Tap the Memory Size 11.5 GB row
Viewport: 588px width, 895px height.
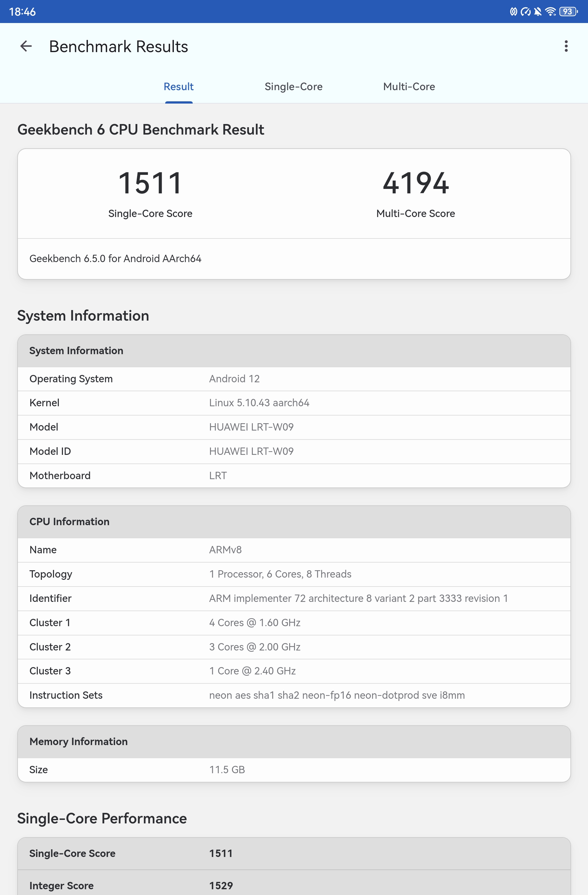pos(294,770)
